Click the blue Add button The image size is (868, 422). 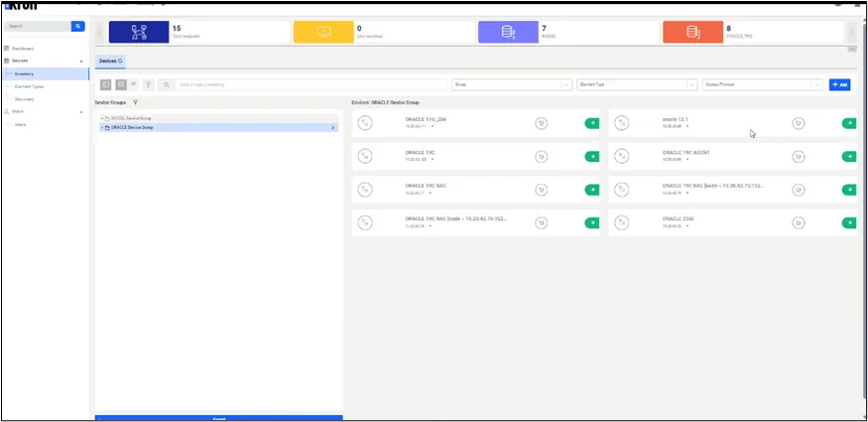(x=840, y=84)
